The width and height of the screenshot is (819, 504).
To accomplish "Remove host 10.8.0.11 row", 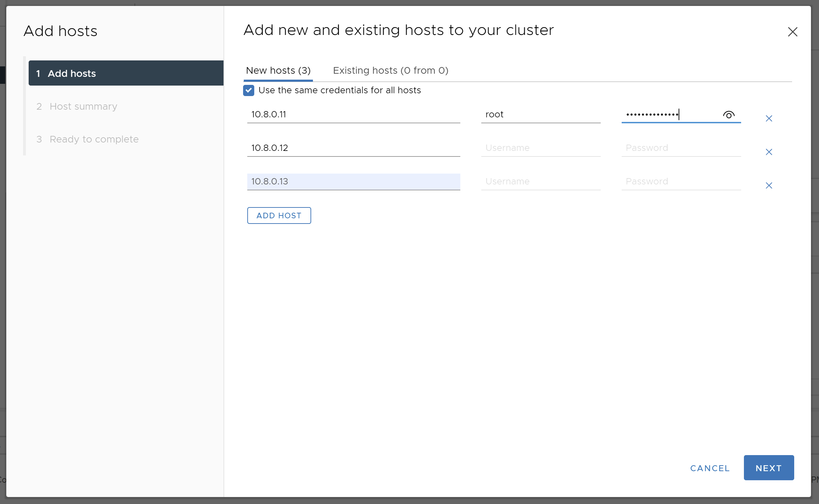I will 769,118.
